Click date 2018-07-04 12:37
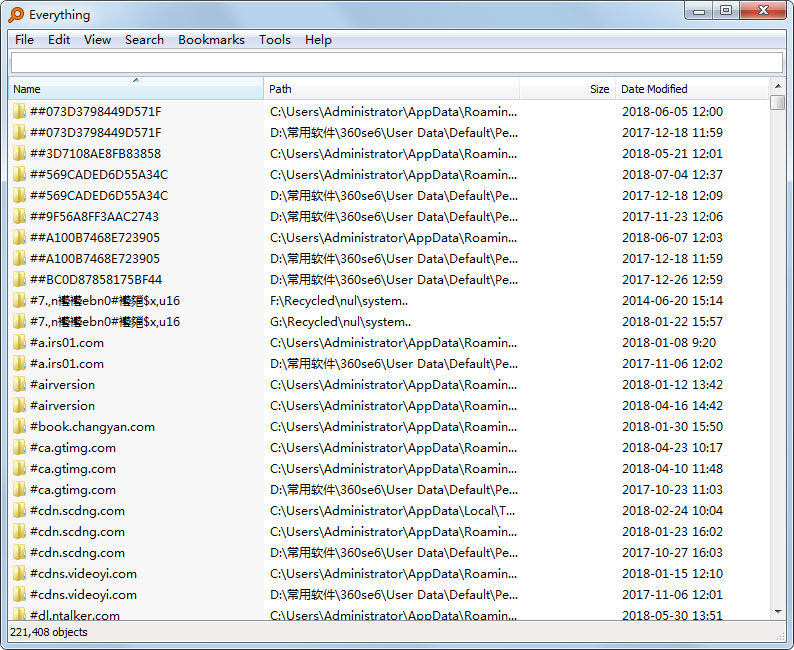The height and width of the screenshot is (650, 794). point(672,175)
